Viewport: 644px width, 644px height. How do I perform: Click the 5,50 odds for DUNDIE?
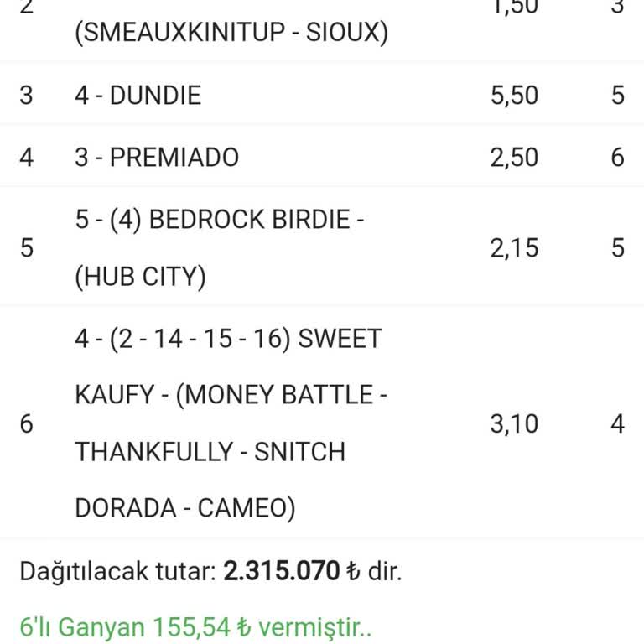click(514, 95)
